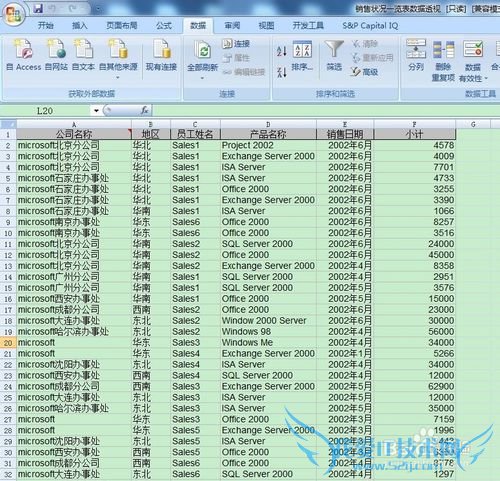
Task: Click cell containing Windows Me
Action: 268,343
